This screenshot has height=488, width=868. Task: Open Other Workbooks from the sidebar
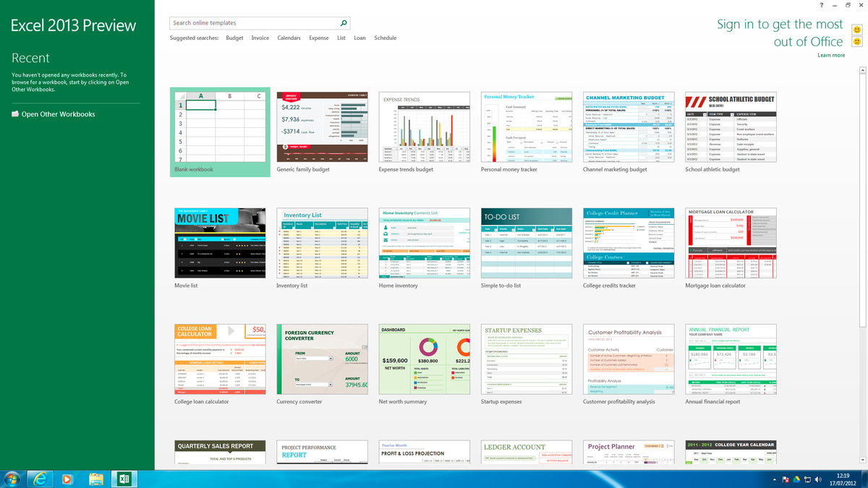pos(53,114)
